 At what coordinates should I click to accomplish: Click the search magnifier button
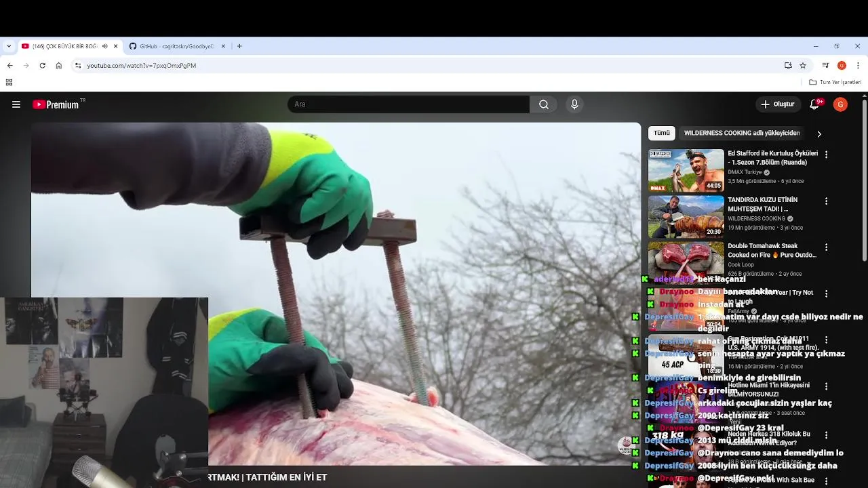[x=544, y=104]
